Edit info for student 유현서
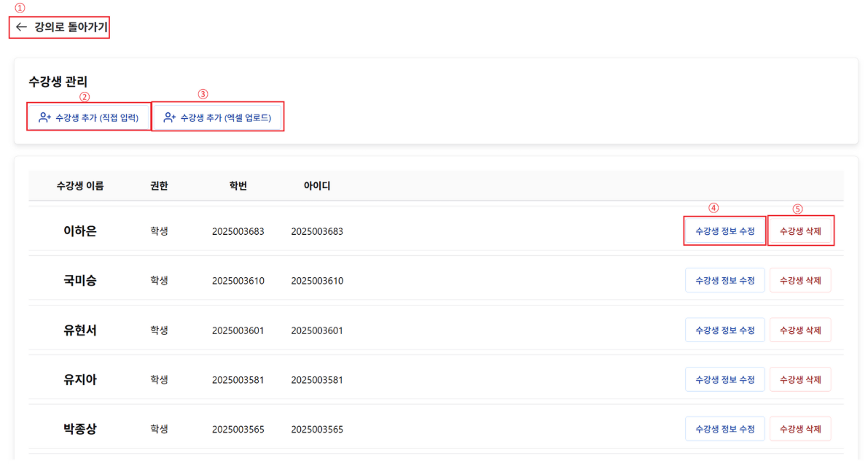Image resolution: width=868 pixels, height=469 pixels. [x=724, y=330]
